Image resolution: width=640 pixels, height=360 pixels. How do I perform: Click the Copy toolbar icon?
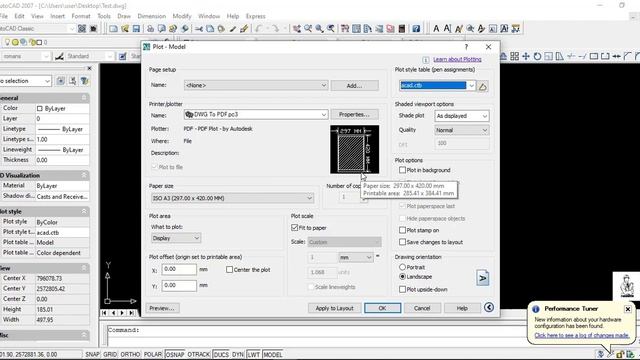tap(210, 29)
